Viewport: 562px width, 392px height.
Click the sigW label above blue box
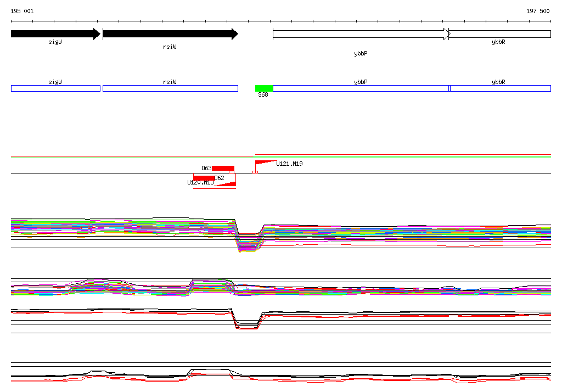pyautogui.click(x=55, y=82)
